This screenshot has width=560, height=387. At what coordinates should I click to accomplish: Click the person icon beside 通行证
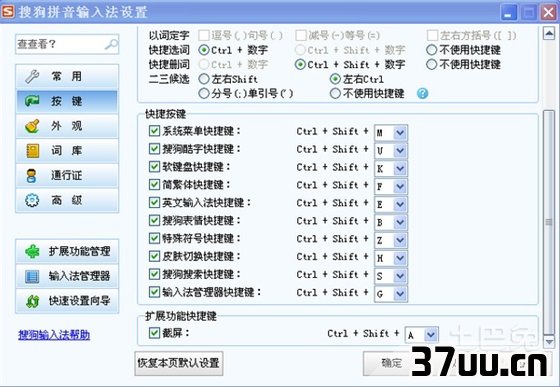pyautogui.click(x=32, y=176)
